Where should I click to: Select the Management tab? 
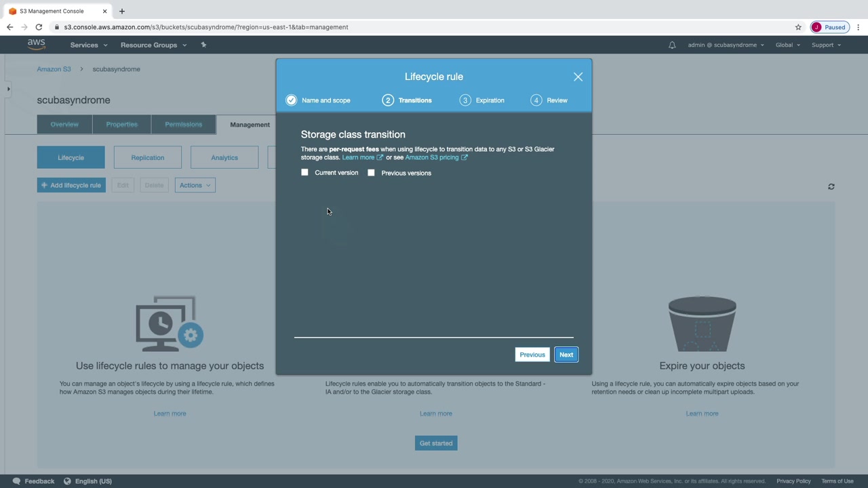pos(250,125)
